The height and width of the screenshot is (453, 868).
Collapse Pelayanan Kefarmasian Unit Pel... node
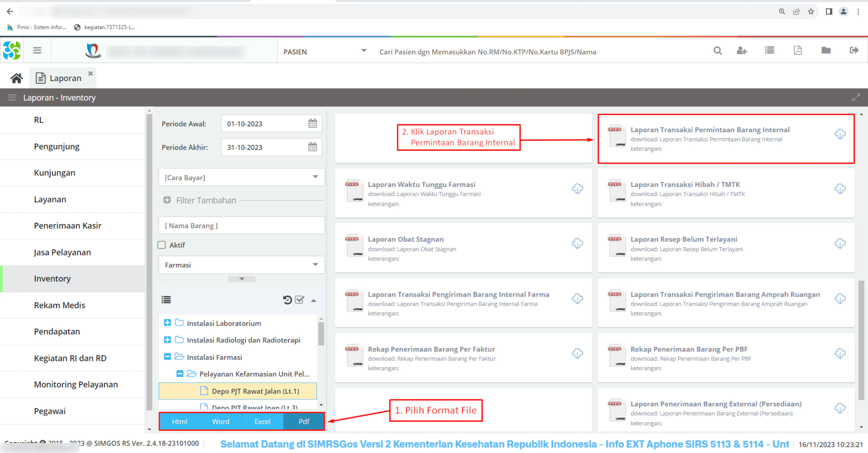(180, 374)
